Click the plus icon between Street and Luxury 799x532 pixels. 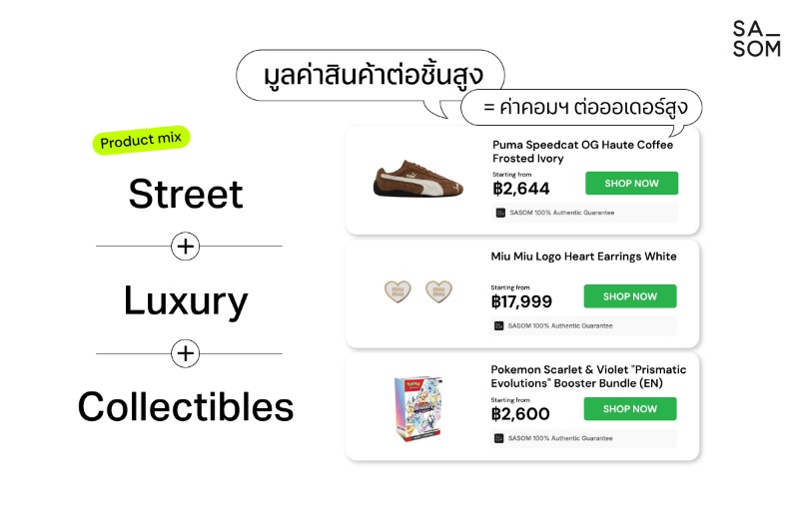coord(185,246)
